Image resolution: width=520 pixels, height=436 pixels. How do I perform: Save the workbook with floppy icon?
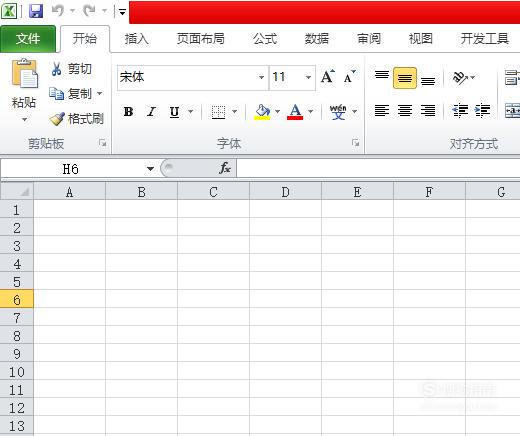(36, 11)
